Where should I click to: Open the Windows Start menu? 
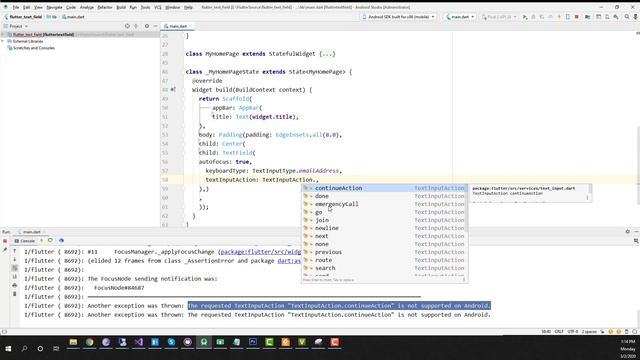(x=8, y=349)
